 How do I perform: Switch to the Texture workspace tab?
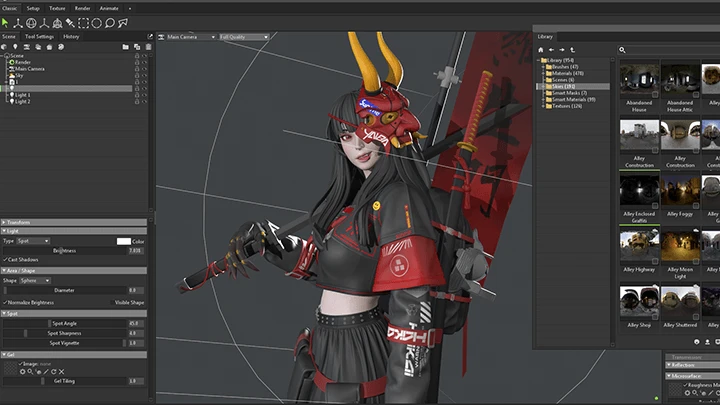(57, 8)
